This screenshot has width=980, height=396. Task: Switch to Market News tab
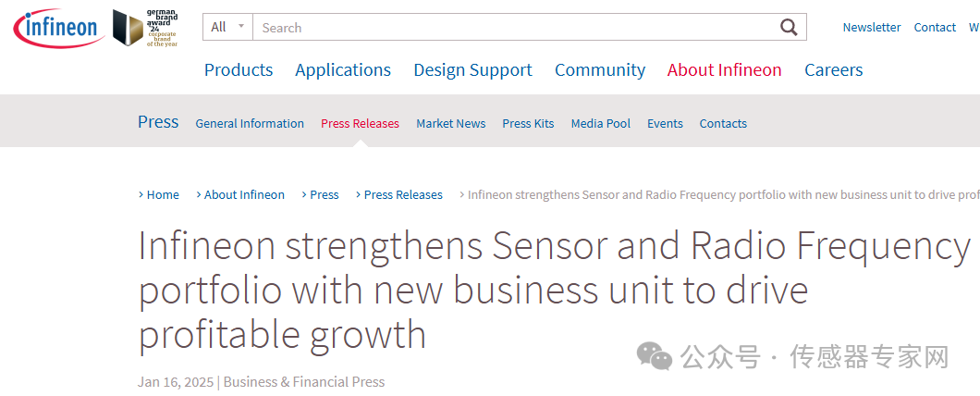click(450, 124)
